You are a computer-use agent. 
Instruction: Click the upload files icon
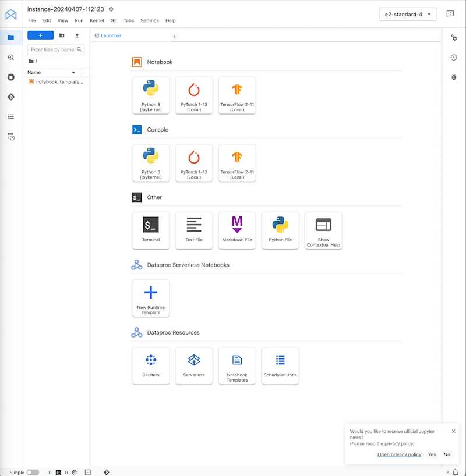(x=77, y=35)
